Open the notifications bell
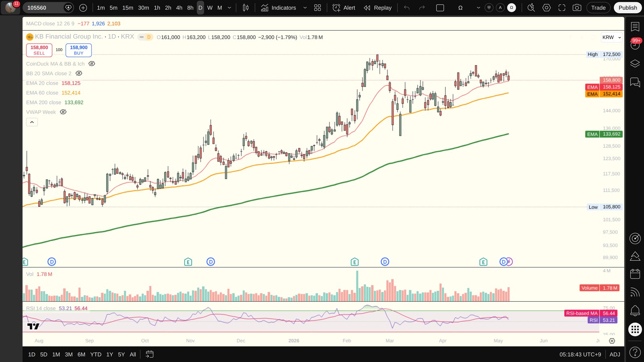The image size is (644, 362). pyautogui.click(x=635, y=311)
